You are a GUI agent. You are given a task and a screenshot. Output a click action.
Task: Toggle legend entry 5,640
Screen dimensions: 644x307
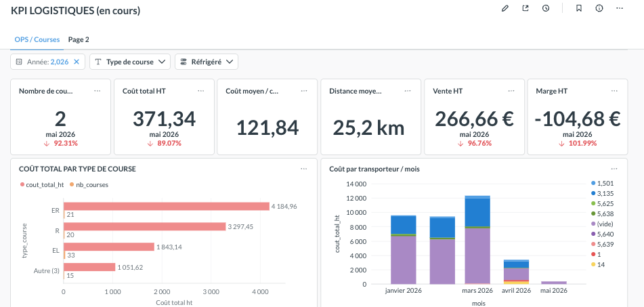602,234
